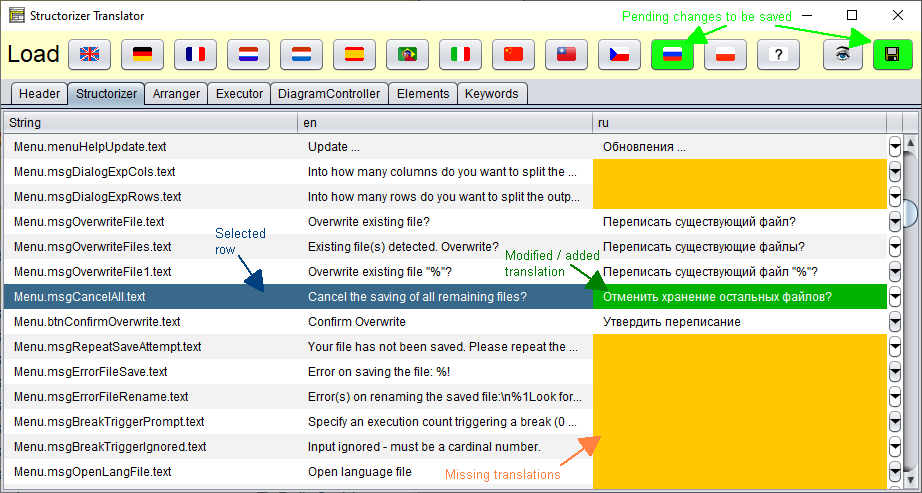Open row dropdown for Menu.msgBreakTriggerPrompt.text
Image resolution: width=922 pixels, height=493 pixels.
(x=894, y=422)
